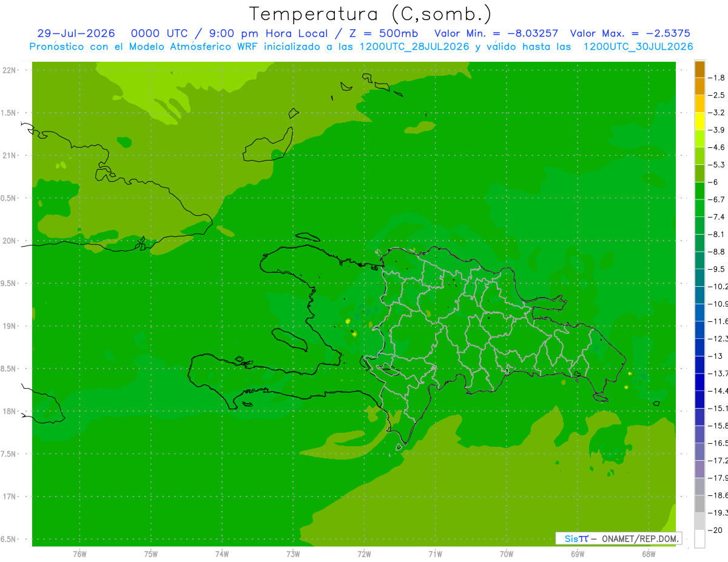Click "1200UTC_28JUL2026" initialization time text
This screenshot has height=562, width=728.
coord(415,47)
